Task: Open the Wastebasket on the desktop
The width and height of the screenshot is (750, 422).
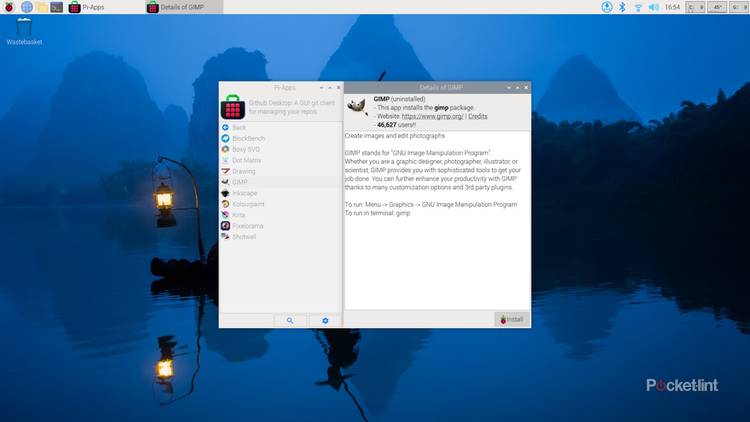Action: coord(22,30)
